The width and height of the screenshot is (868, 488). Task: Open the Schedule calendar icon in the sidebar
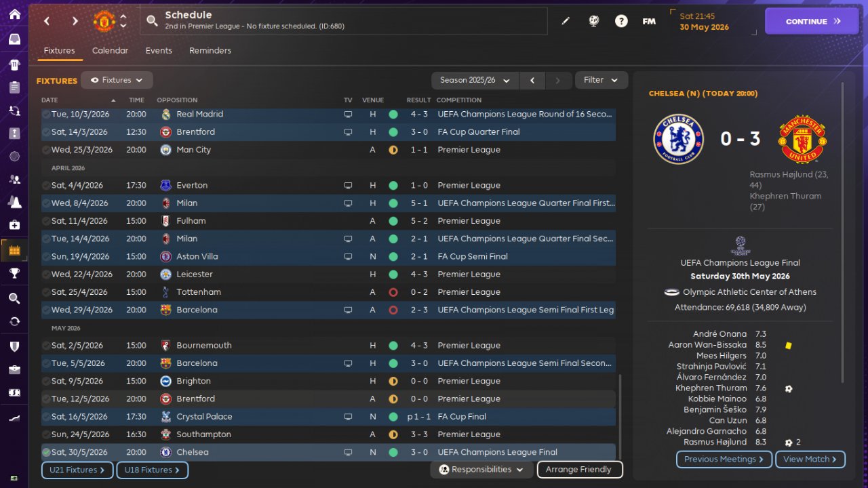pyautogui.click(x=14, y=251)
